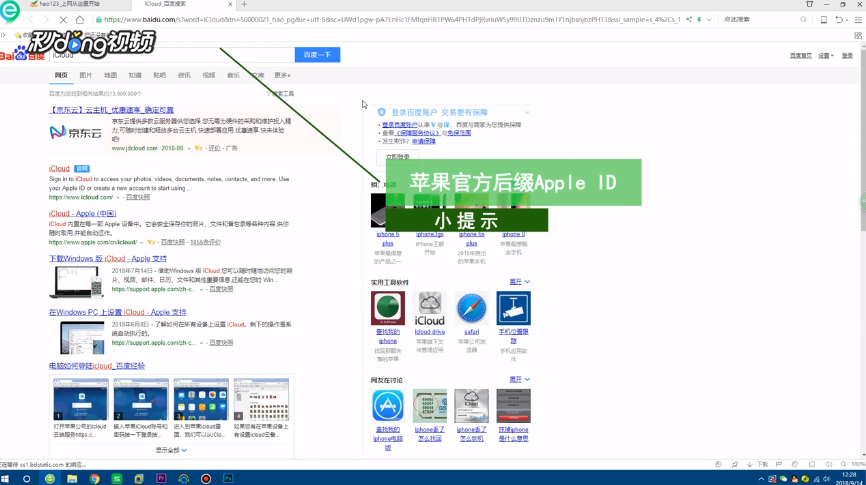
Task: Click the 百度一下 search button
Action: point(317,55)
